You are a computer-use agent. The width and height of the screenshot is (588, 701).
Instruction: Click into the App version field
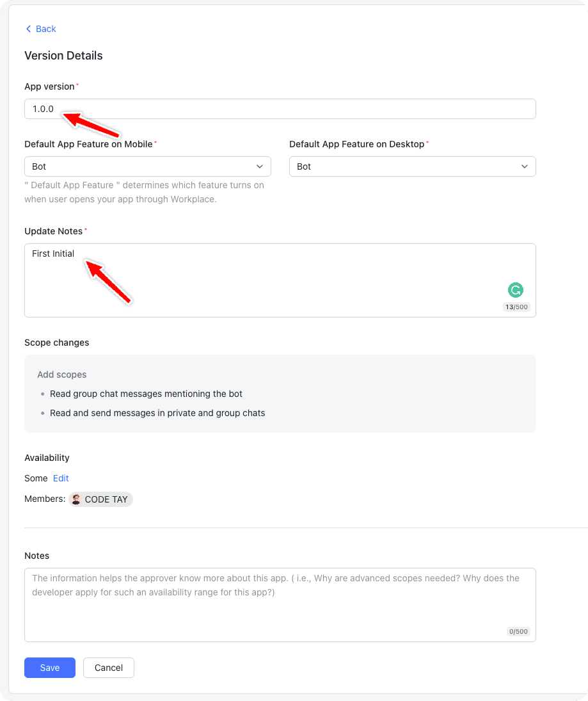coord(280,109)
